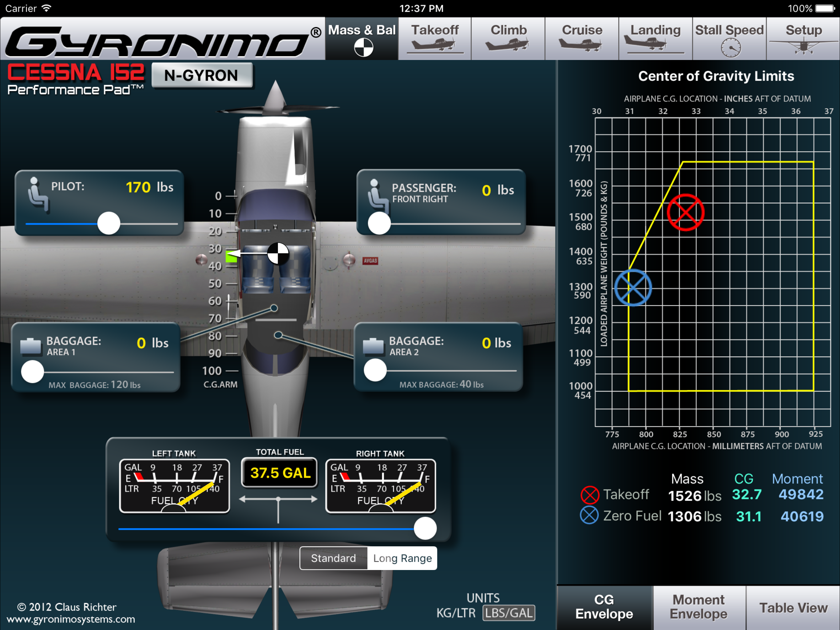Click the pilot weight slider handle

click(109, 223)
